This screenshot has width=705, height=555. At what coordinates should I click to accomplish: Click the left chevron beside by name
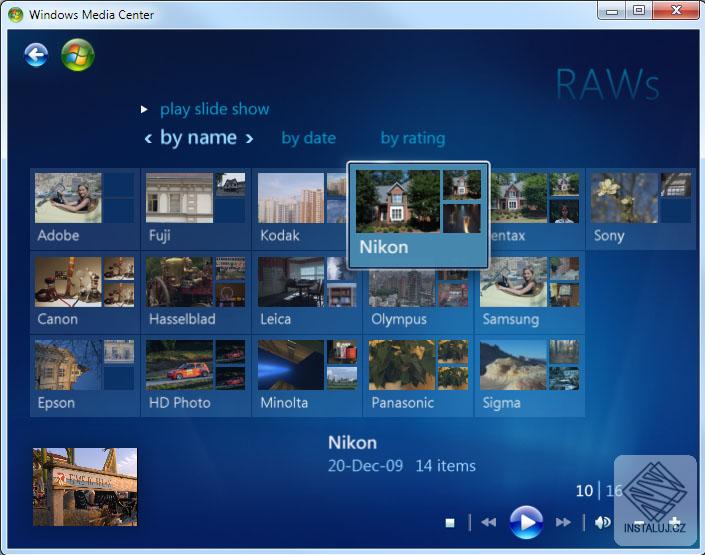(x=148, y=139)
